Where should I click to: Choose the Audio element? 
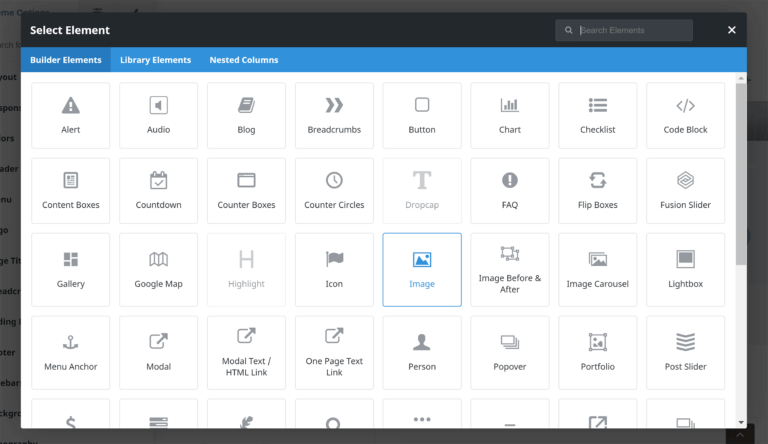coord(158,116)
